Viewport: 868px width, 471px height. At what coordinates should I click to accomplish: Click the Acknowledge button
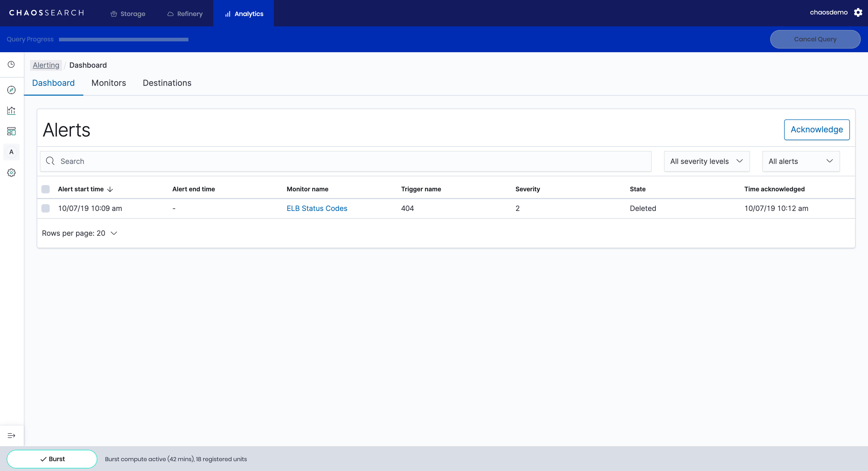tap(816, 130)
